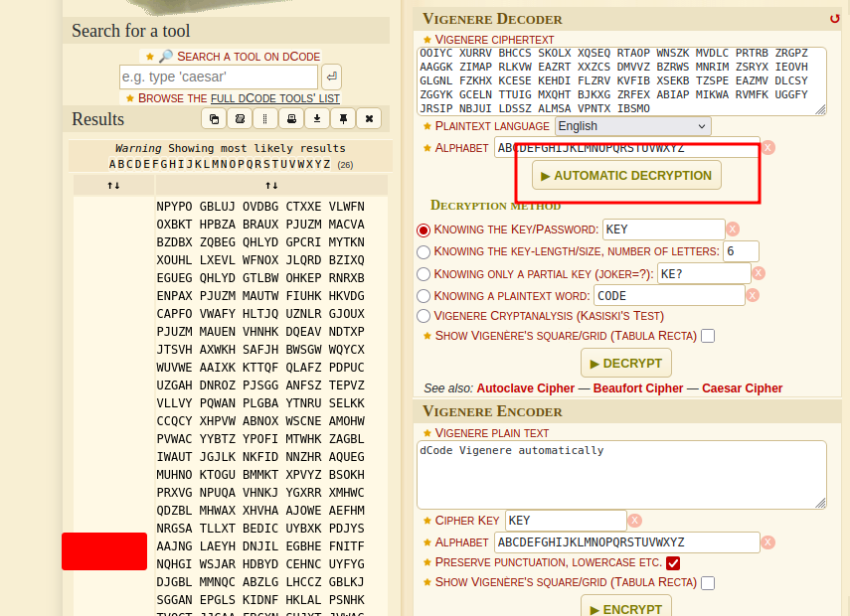Select Knowing the Key/Password radio option

click(x=424, y=231)
